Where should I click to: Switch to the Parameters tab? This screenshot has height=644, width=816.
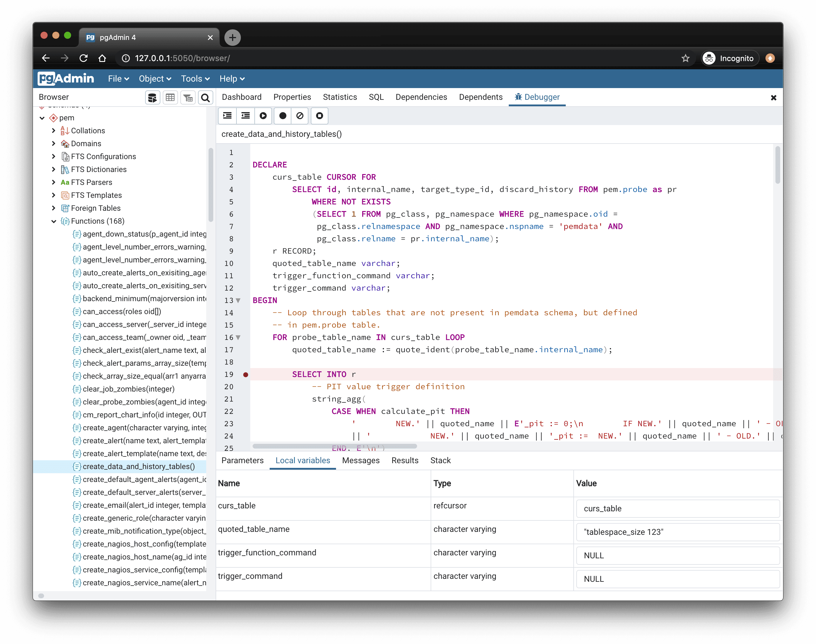(242, 460)
